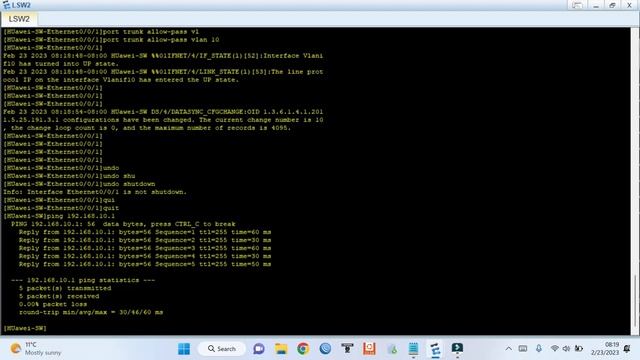The height and width of the screenshot is (360, 640).
Task: Open Wi-Fi network settings tray icon
Action: coord(554,349)
